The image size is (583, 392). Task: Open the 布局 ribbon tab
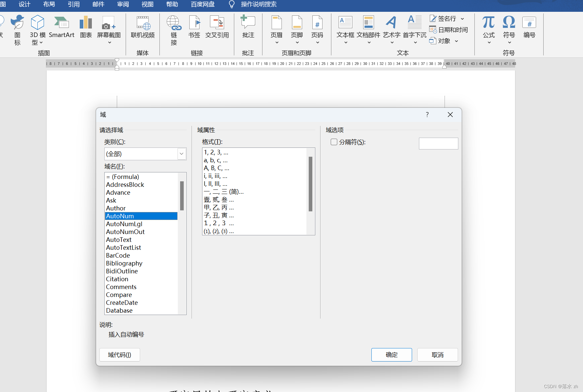(x=49, y=4)
